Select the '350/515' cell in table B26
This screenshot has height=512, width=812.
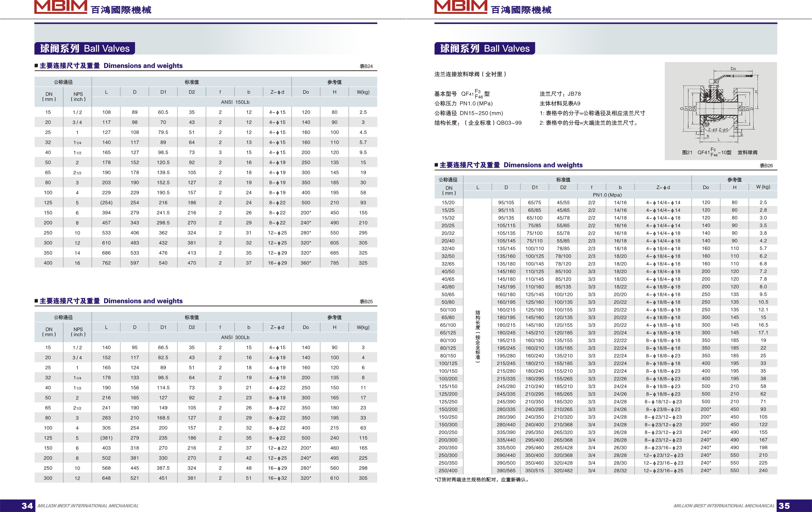click(534, 471)
